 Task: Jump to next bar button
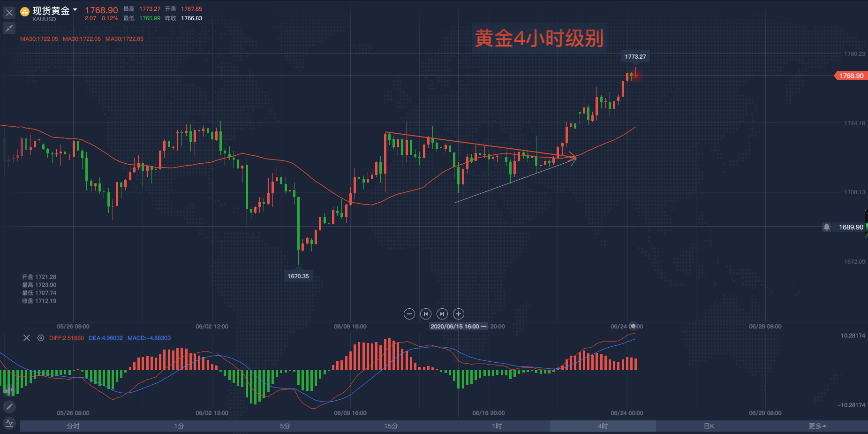(x=442, y=314)
